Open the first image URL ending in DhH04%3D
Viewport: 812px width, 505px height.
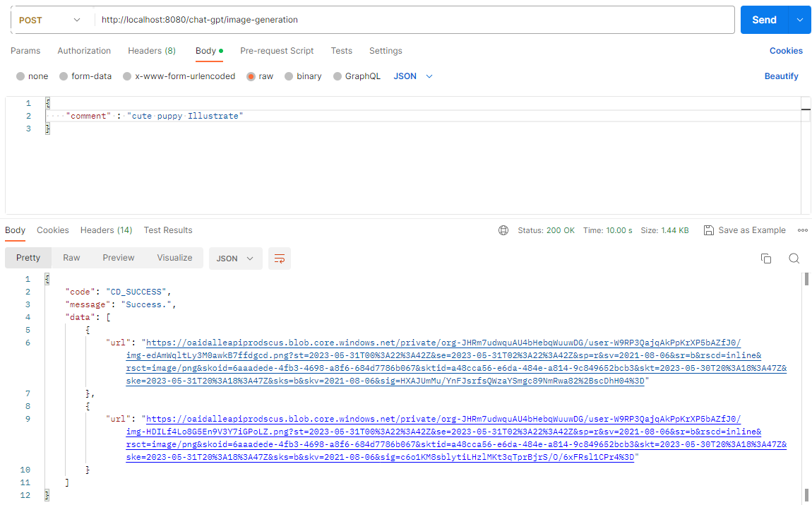pos(456,362)
